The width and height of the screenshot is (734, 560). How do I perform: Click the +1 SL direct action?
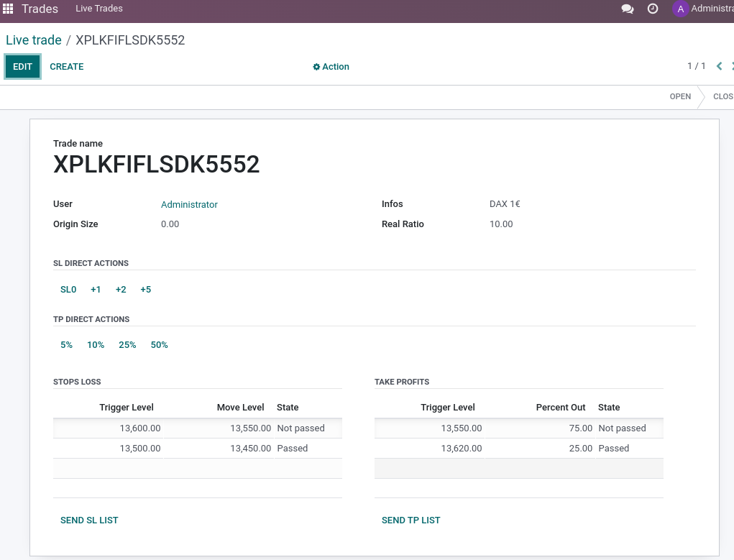point(96,290)
